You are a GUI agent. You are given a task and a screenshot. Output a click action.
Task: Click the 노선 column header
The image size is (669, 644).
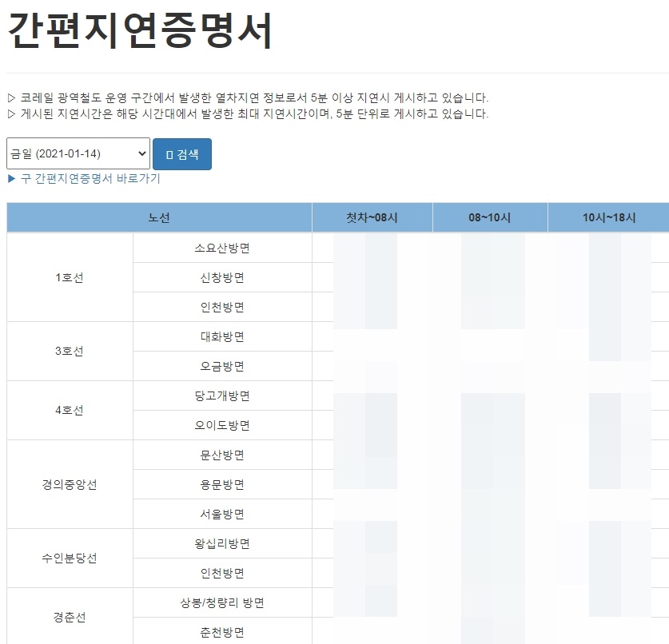pos(159,217)
